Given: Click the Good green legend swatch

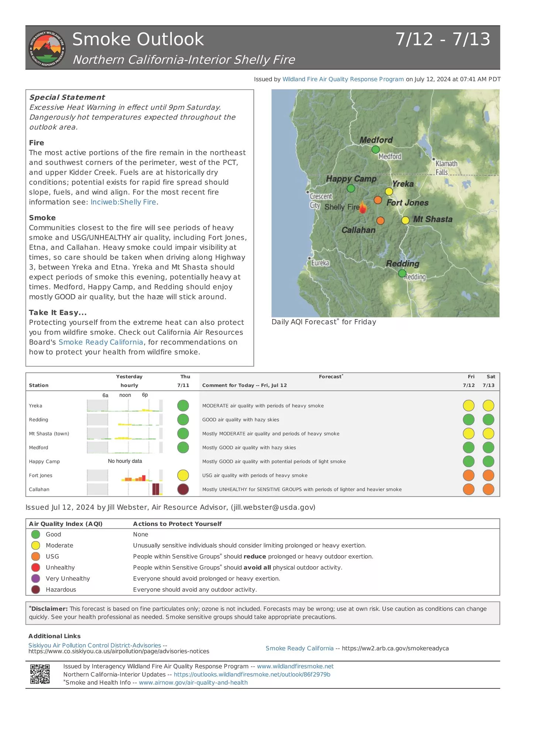Looking at the screenshot, I should pyautogui.click(x=35, y=534).
